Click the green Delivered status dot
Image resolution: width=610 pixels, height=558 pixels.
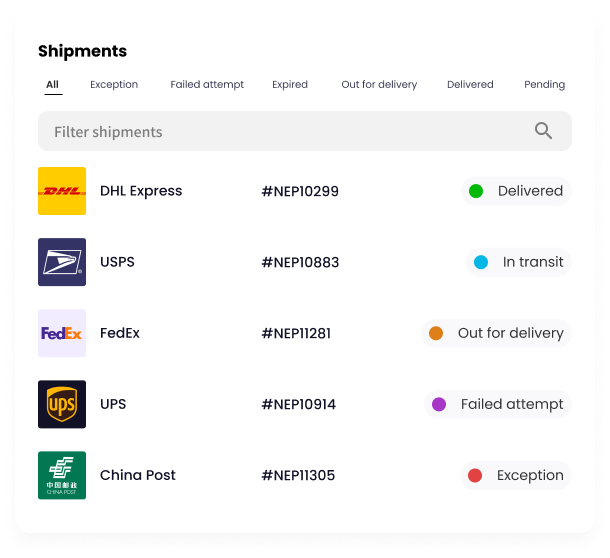coord(476,191)
